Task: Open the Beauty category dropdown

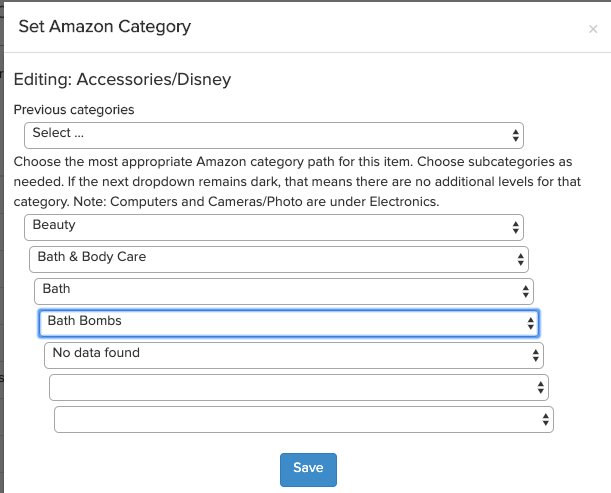Action: point(273,227)
